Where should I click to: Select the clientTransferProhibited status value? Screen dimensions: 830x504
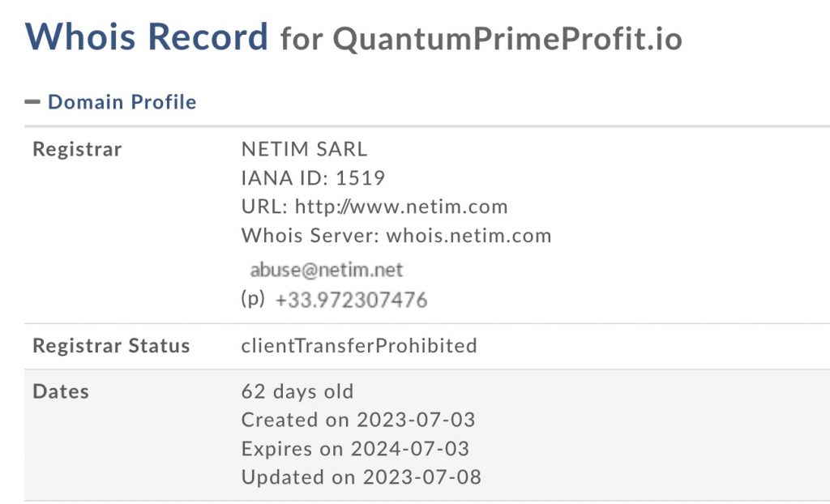(x=359, y=346)
